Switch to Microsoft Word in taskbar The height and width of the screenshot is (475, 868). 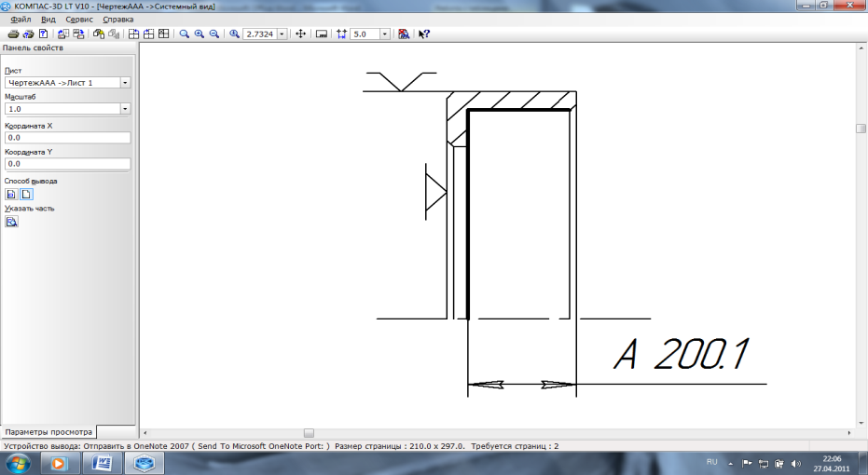click(x=102, y=464)
